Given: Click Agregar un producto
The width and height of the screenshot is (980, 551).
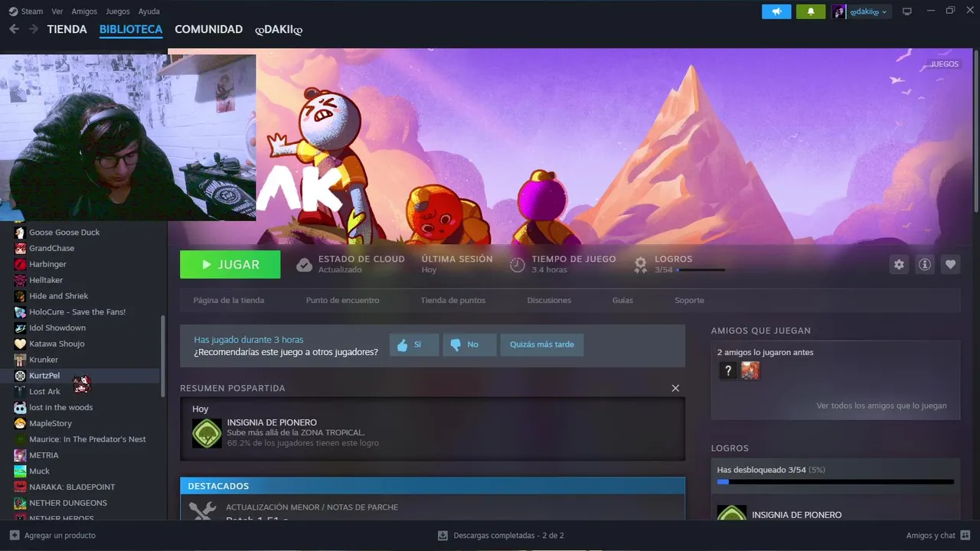Looking at the screenshot, I should pyautogui.click(x=60, y=536).
